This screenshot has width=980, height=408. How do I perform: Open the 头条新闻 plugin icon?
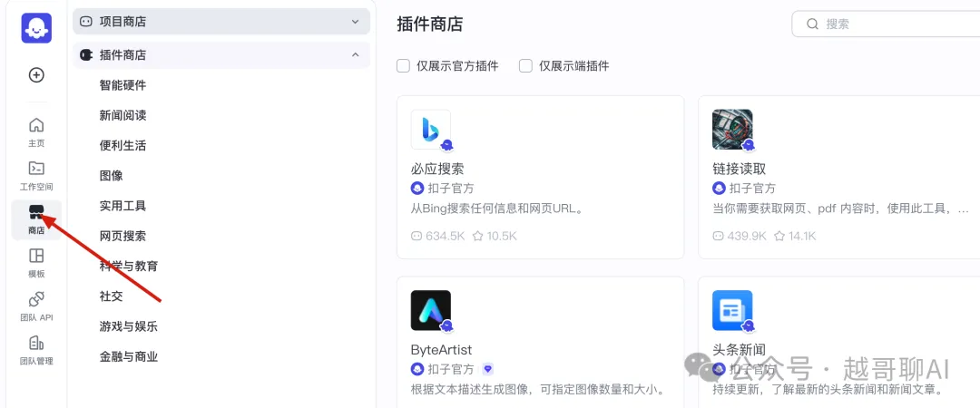[x=732, y=310]
